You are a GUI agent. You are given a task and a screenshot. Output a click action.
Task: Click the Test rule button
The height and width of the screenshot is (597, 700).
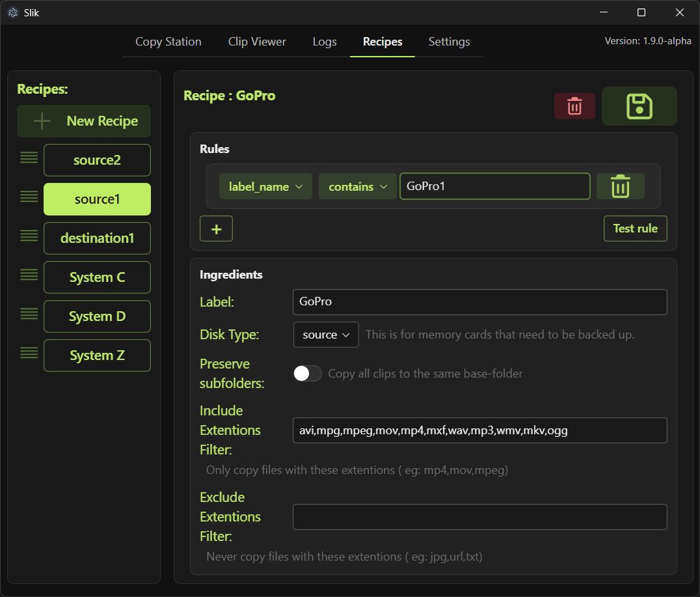tap(635, 229)
